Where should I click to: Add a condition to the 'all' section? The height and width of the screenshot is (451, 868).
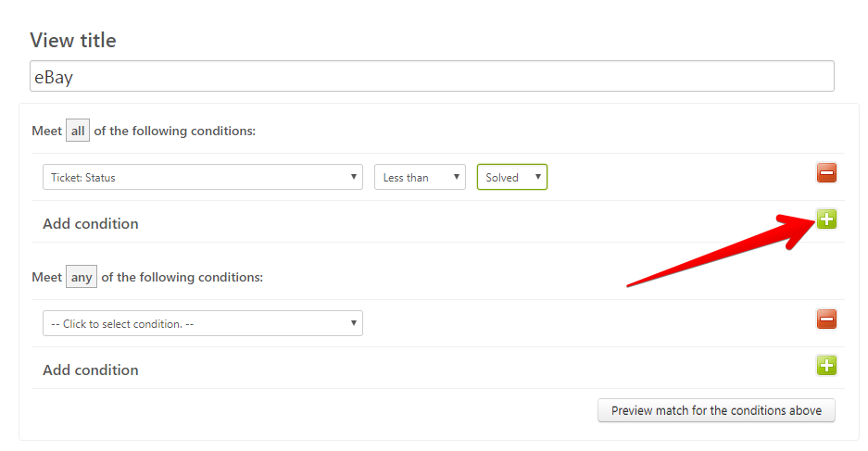click(826, 219)
